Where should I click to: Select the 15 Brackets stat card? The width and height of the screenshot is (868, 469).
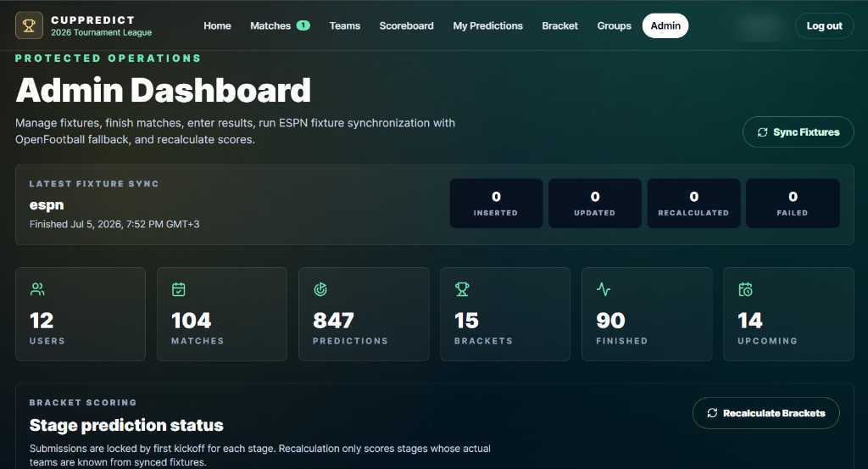[x=505, y=315]
